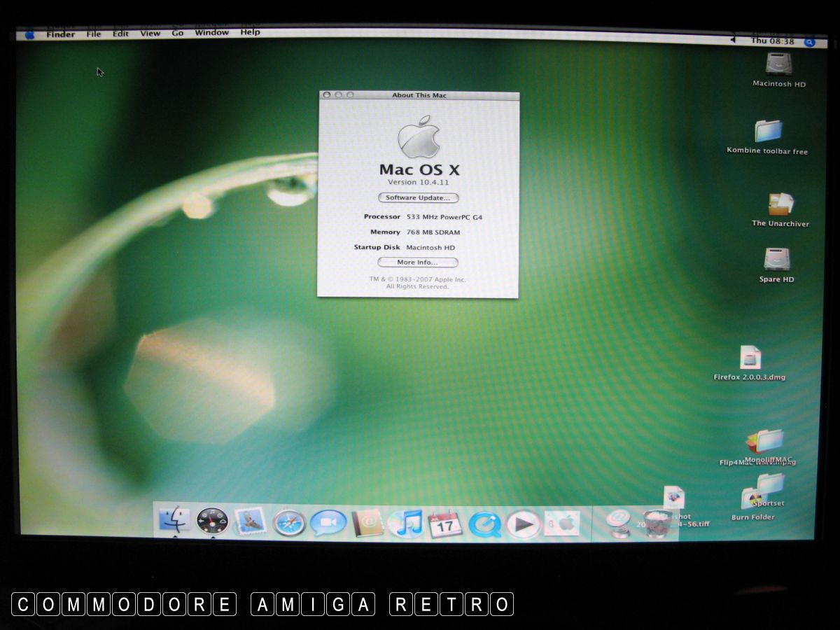Open Spotlight search in the menu bar
This screenshot has width=840, height=630.
(x=809, y=42)
